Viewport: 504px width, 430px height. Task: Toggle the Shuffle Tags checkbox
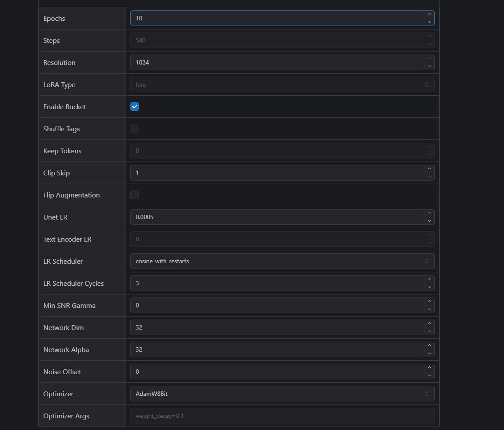(135, 129)
